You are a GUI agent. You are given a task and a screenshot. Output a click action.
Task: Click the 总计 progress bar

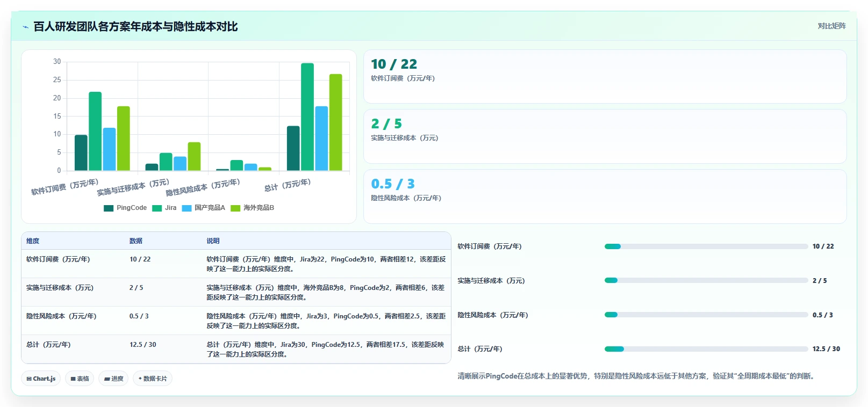point(706,349)
